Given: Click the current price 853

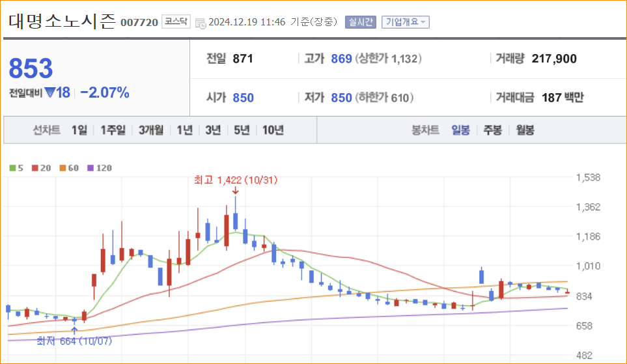Looking at the screenshot, I should (31, 68).
